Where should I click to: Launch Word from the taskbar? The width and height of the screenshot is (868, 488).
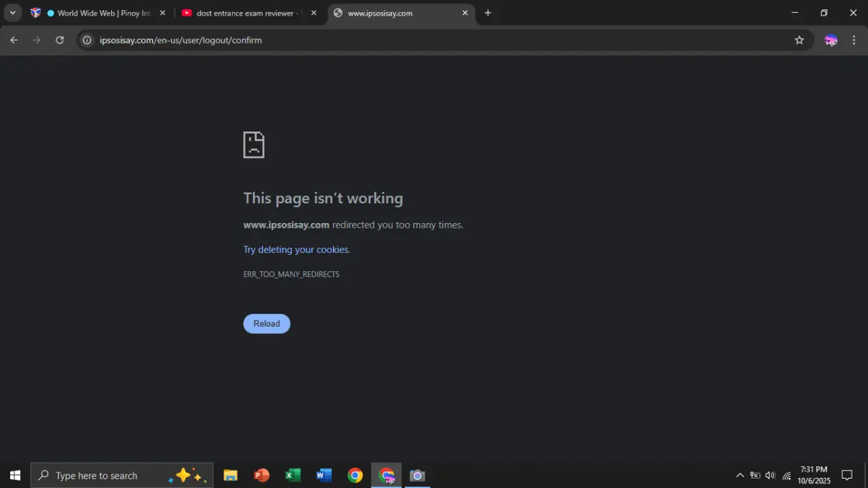tap(324, 475)
